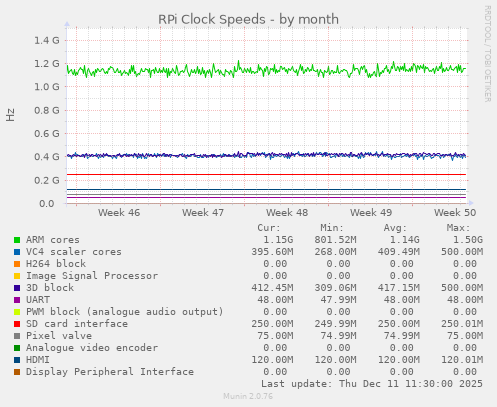497x407 pixels.
Task: Click the Display Peripheral Interface brown swatch
Action: point(17,372)
